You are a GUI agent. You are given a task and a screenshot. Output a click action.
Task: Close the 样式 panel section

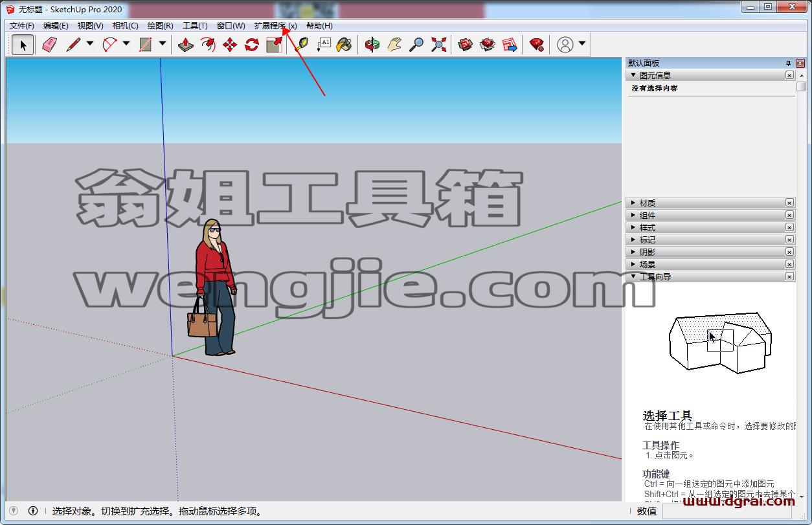789,227
